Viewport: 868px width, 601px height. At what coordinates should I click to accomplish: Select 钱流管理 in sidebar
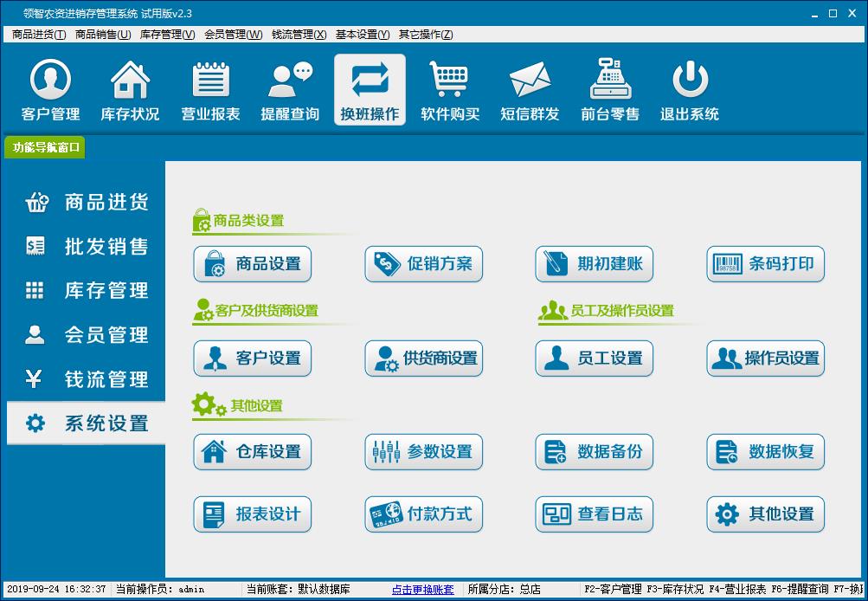click(87, 379)
